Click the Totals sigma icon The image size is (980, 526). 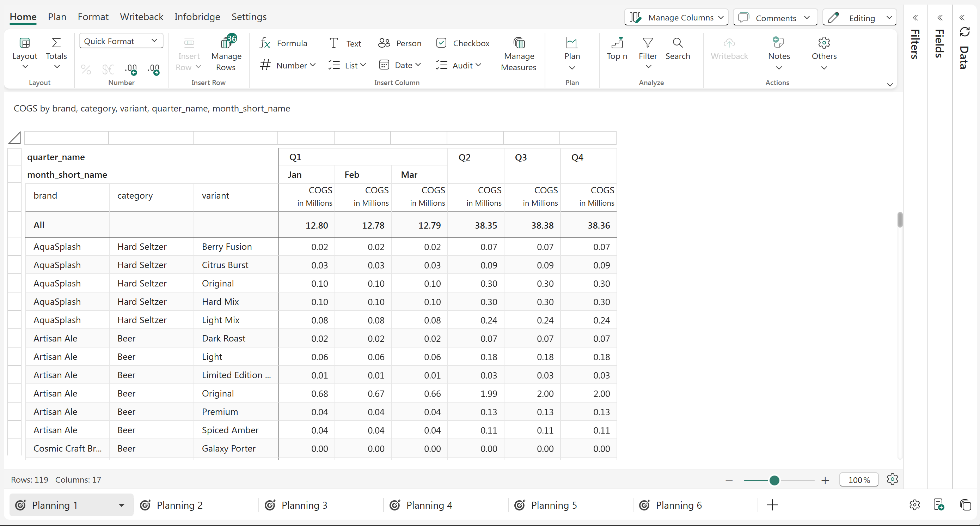tap(56, 43)
